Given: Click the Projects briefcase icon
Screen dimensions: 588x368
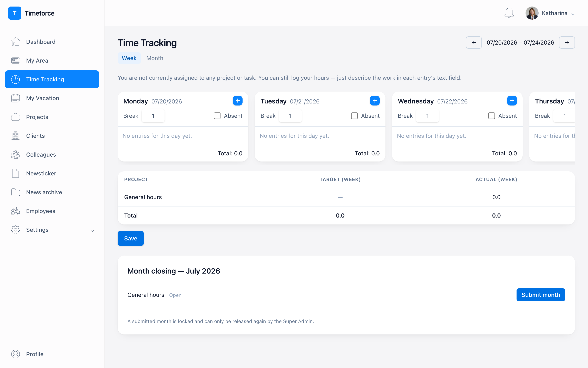Looking at the screenshot, I should click(x=16, y=117).
